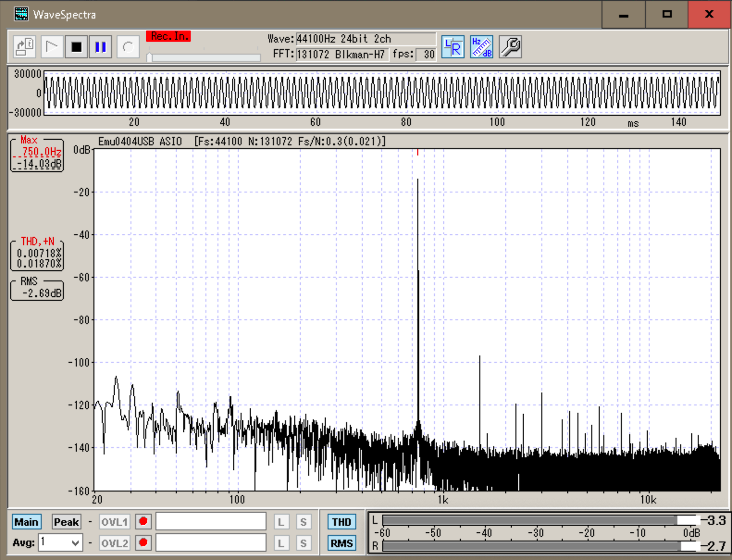Click the L channel level meter bar

(540, 520)
